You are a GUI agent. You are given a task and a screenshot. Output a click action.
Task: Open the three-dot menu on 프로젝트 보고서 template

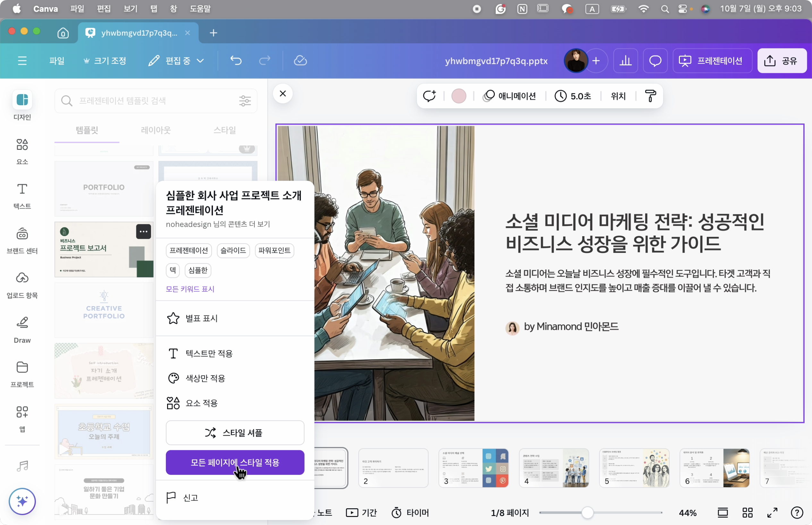pos(143,231)
